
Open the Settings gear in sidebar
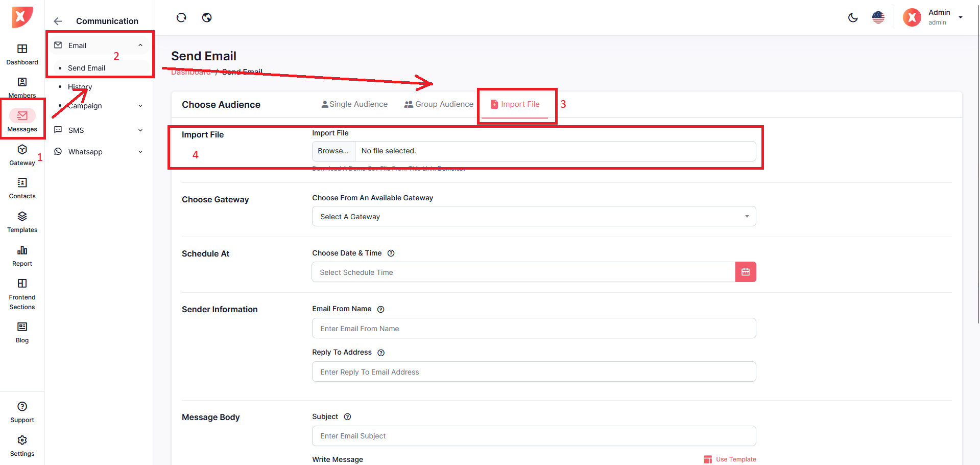[x=22, y=446]
